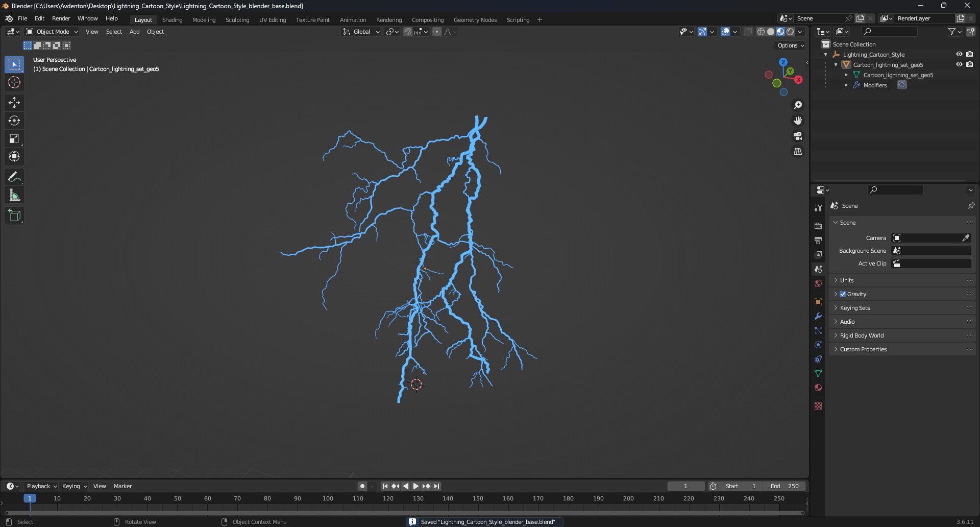Toggle the camera view icon

pyautogui.click(x=798, y=136)
